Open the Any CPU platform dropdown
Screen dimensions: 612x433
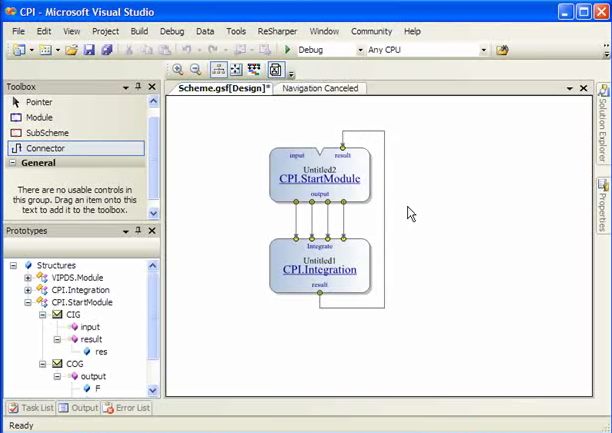[484, 50]
